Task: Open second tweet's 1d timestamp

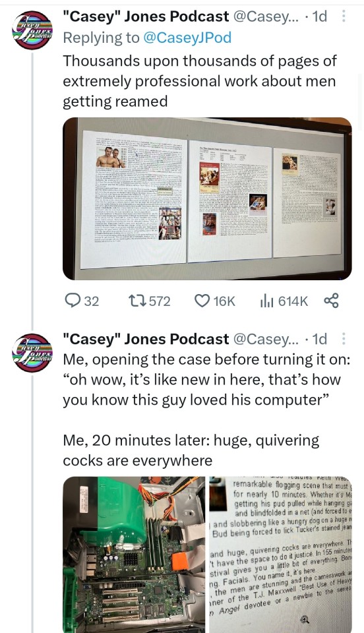Action: pyautogui.click(x=320, y=338)
